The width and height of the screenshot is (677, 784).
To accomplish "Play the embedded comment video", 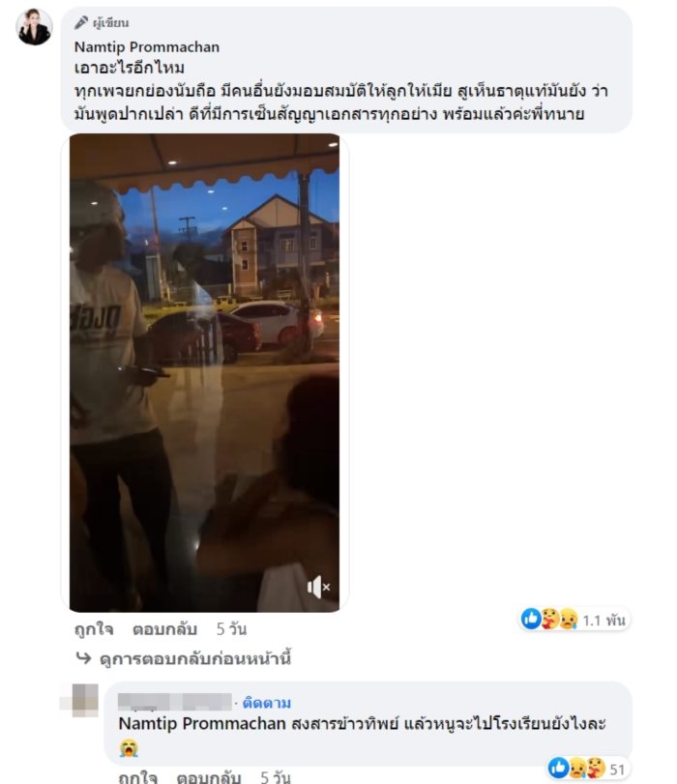I will (x=204, y=372).
